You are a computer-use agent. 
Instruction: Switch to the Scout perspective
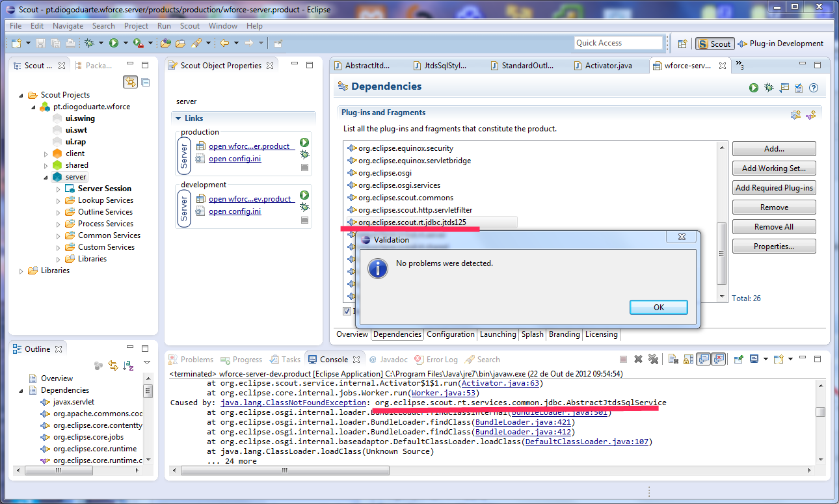click(715, 44)
